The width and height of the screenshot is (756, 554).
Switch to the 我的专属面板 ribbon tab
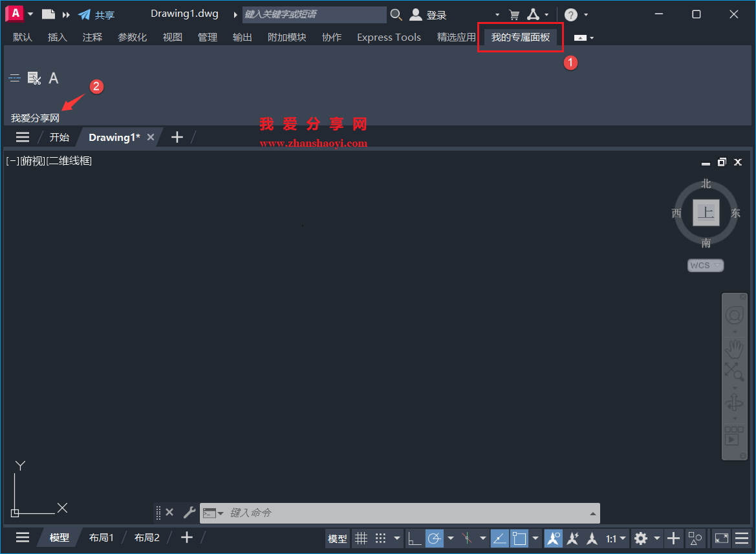(520, 37)
